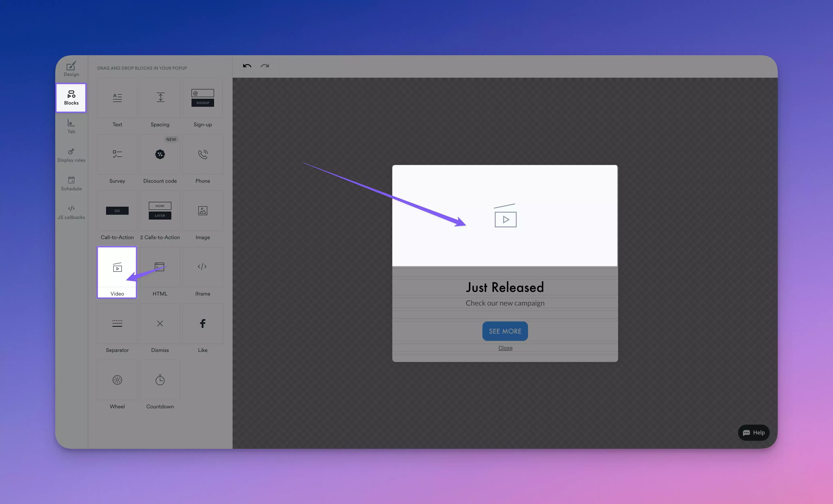Select the Call-to-Action GO block
The image size is (833, 504).
117,211
